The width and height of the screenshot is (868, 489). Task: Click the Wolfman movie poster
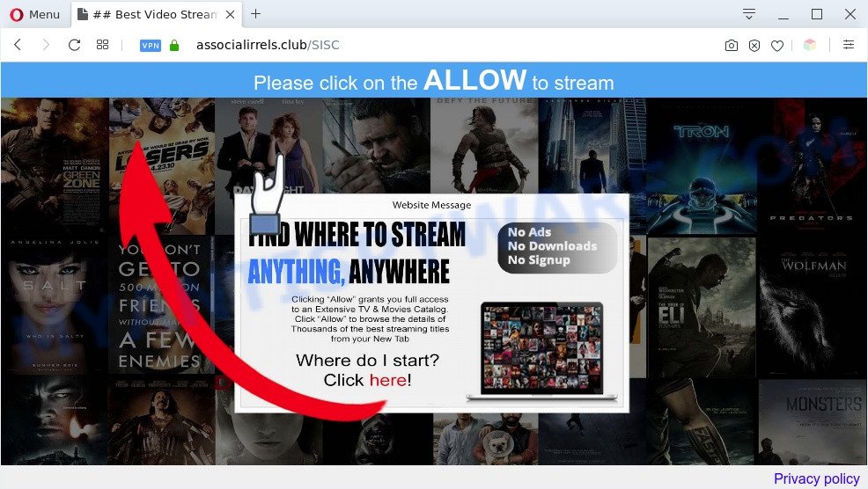(x=812, y=306)
